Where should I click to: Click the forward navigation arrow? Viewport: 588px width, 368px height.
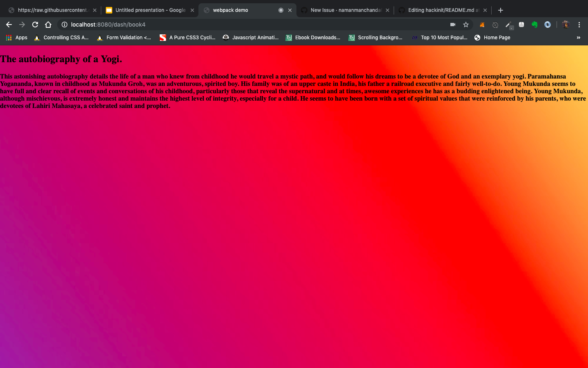tap(22, 25)
